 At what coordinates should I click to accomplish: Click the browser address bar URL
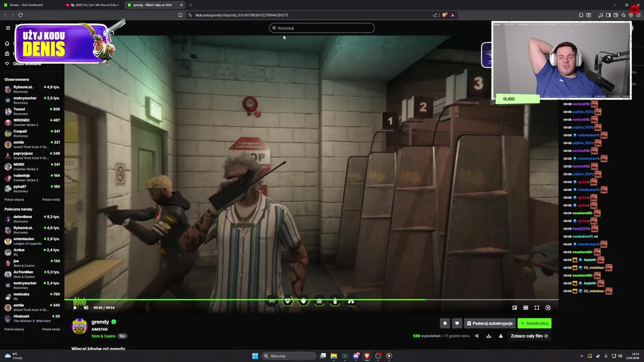[242, 15]
